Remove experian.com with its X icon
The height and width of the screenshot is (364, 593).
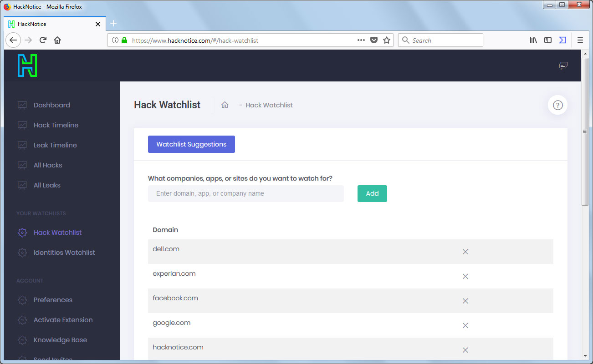(465, 276)
